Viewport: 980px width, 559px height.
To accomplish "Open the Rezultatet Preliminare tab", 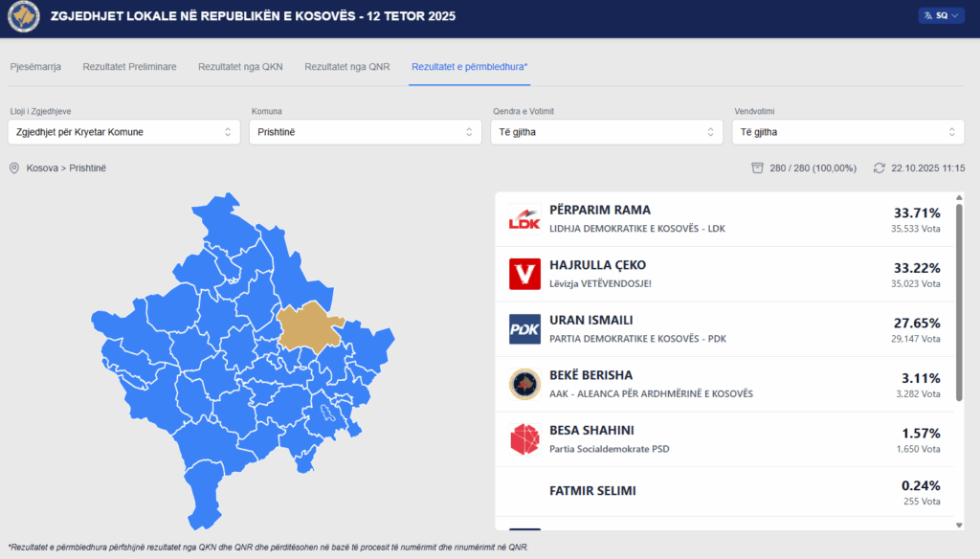I will tap(129, 67).
